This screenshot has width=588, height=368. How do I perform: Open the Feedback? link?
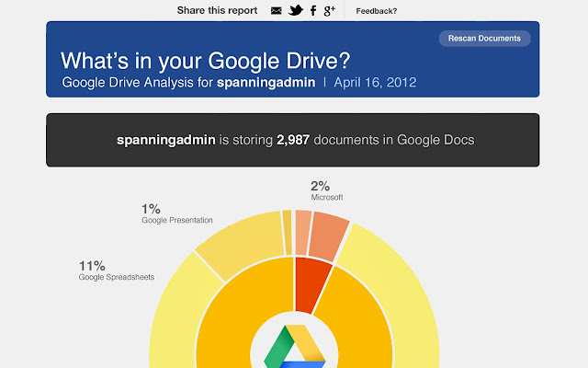coord(376,11)
